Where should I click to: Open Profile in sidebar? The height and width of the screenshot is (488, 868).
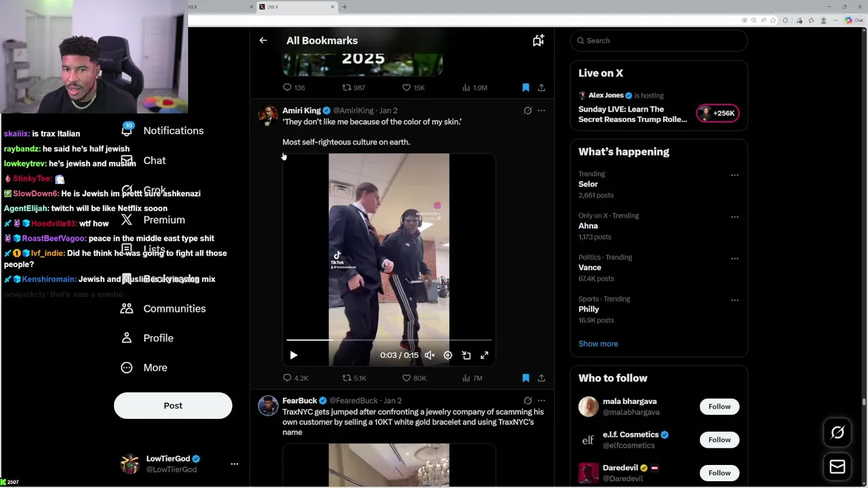pyautogui.click(x=148, y=338)
